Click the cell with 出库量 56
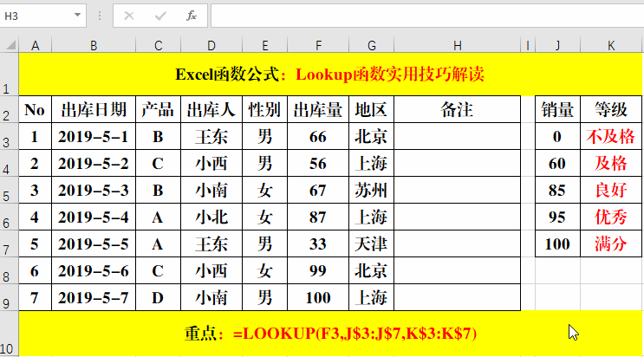This screenshot has height=357, width=644. 318,163
